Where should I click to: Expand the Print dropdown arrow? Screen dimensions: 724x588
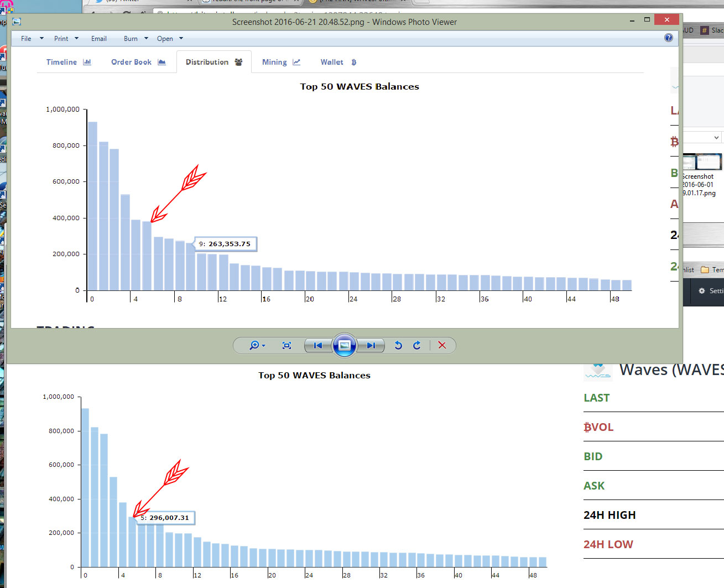(76, 39)
